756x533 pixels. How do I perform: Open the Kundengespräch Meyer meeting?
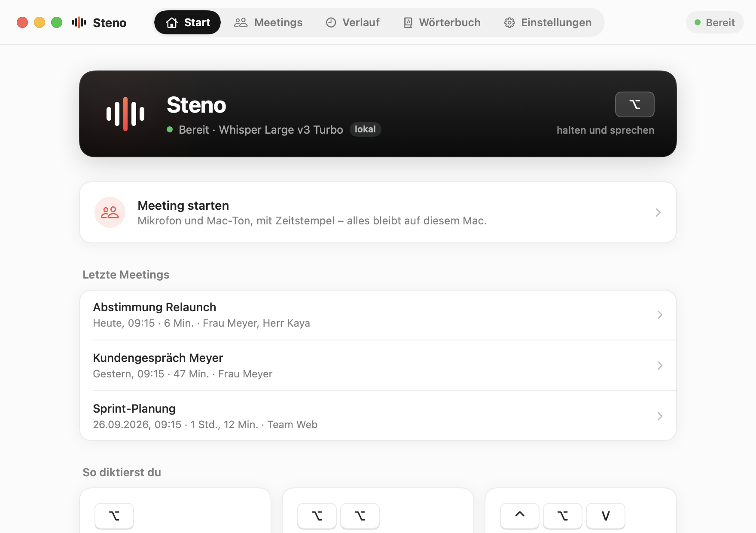pyautogui.click(x=378, y=366)
